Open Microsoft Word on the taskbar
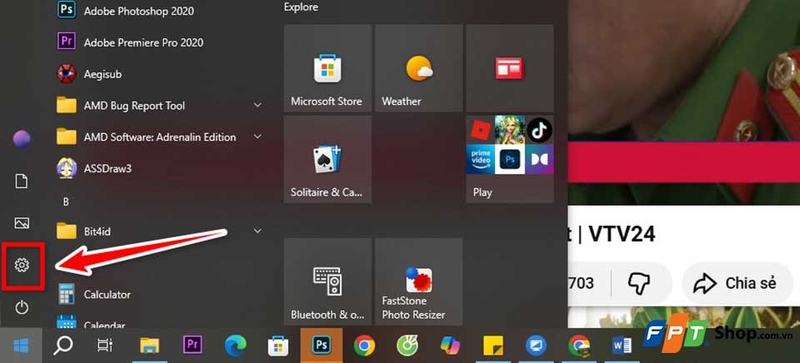The height and width of the screenshot is (363, 800). pyautogui.click(x=622, y=346)
